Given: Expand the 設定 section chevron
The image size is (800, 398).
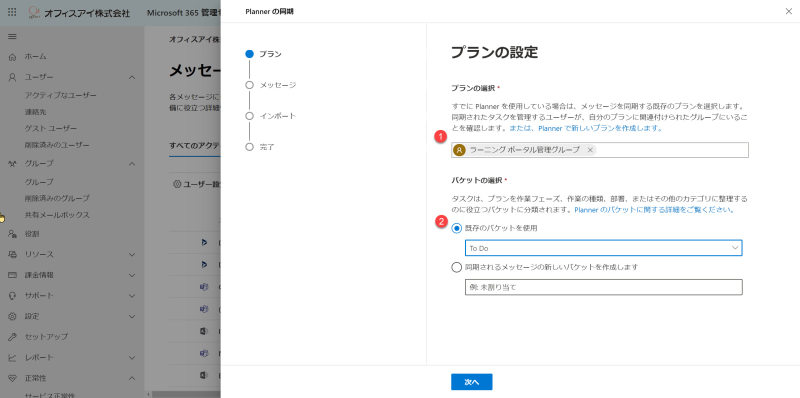Looking at the screenshot, I should (x=132, y=316).
